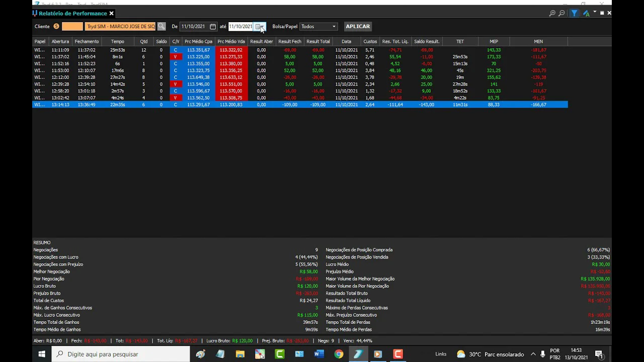Toggle the blue filter funnel
Screen dimensions: 644x362
tap(574, 14)
